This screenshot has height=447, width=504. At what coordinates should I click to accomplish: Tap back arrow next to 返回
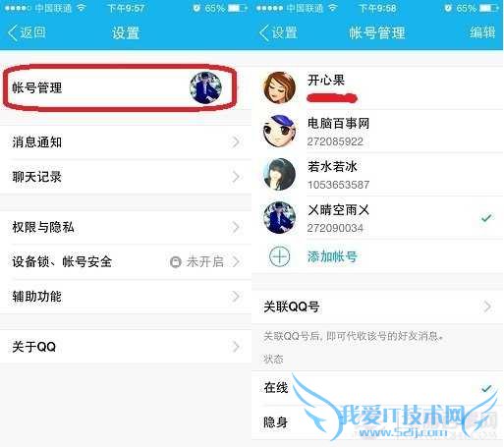(13, 32)
